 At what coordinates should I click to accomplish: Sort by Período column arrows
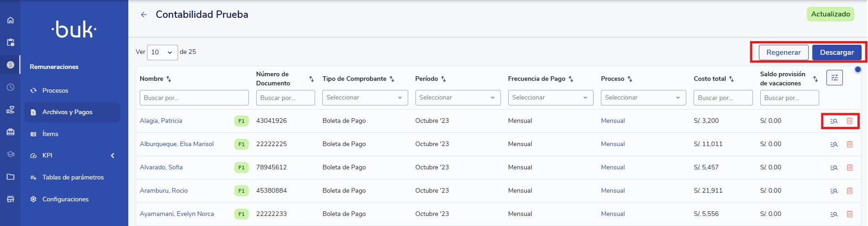[x=443, y=79]
